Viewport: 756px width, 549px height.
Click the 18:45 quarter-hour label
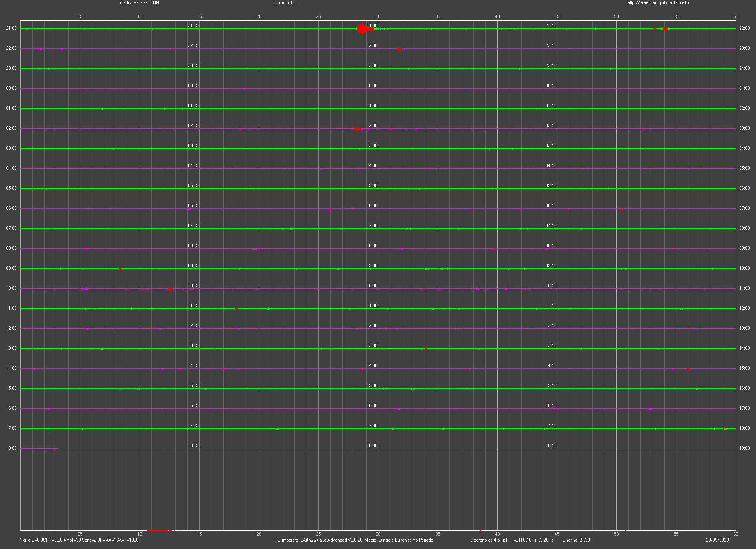(x=551, y=445)
